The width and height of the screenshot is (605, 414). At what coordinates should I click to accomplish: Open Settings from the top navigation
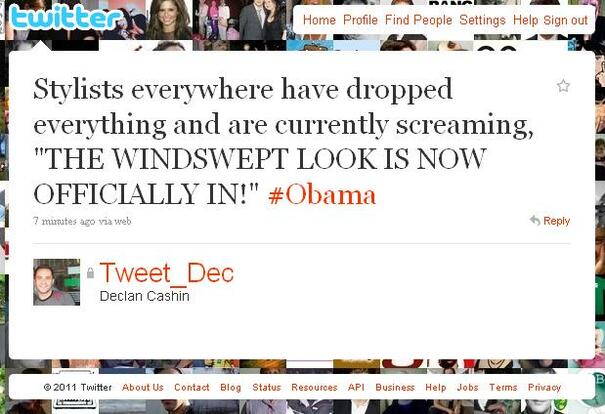click(482, 20)
